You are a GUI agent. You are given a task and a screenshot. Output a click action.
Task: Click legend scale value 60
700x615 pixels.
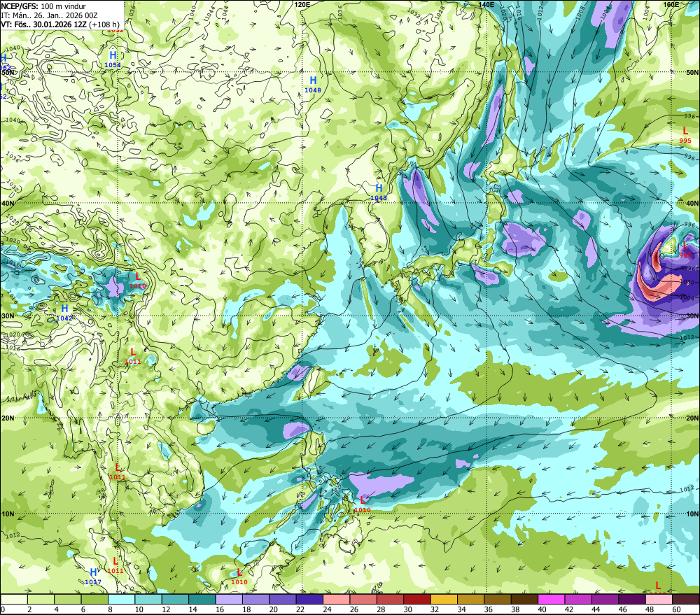pos(676,609)
